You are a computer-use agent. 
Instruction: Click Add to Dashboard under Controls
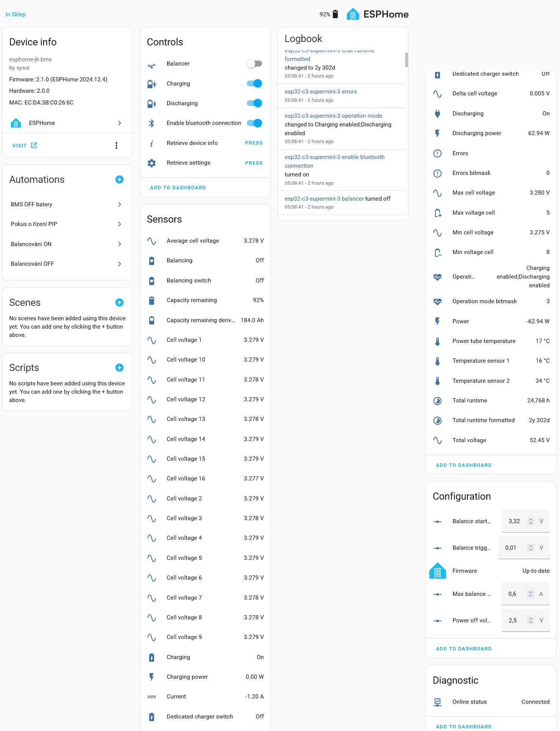178,188
